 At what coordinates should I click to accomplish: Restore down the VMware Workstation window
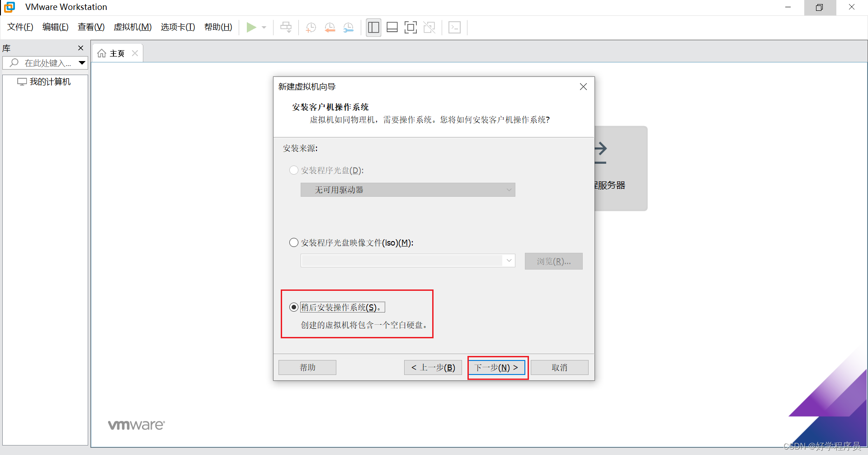820,7
